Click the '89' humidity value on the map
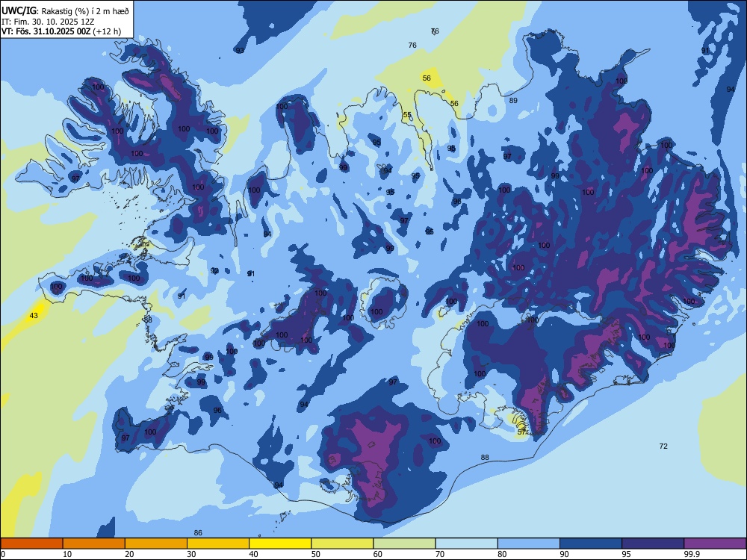This screenshot has height=560, width=747. pyautogui.click(x=513, y=101)
